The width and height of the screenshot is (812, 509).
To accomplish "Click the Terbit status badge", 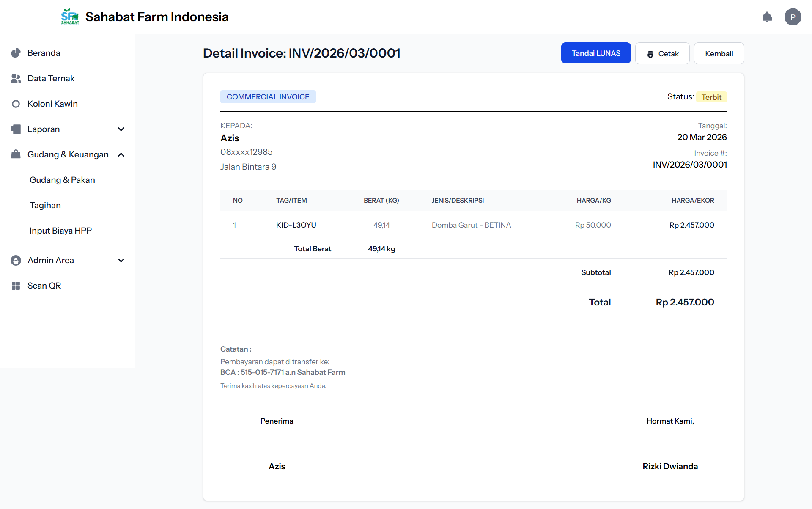I will [x=711, y=97].
